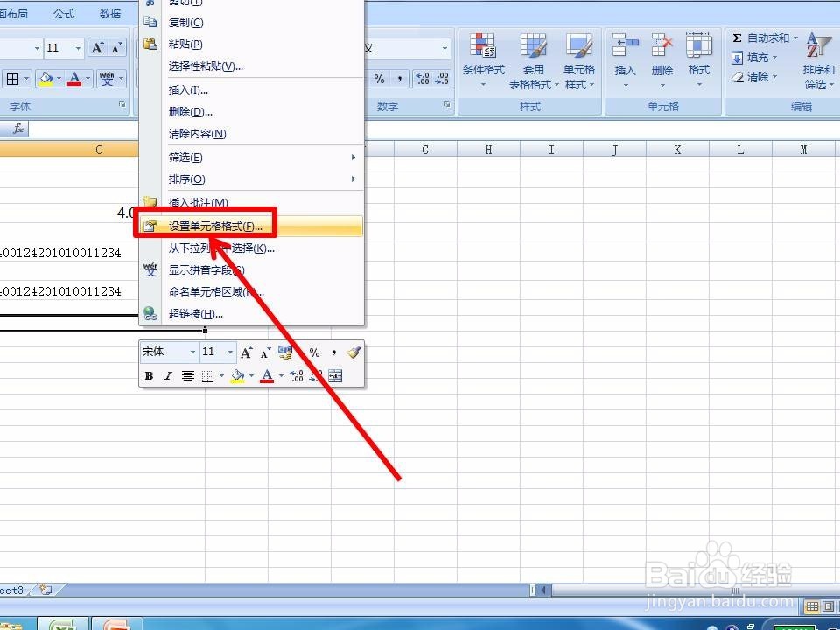Click the Clear eraser icon
The height and width of the screenshot is (630, 840).
[x=737, y=77]
